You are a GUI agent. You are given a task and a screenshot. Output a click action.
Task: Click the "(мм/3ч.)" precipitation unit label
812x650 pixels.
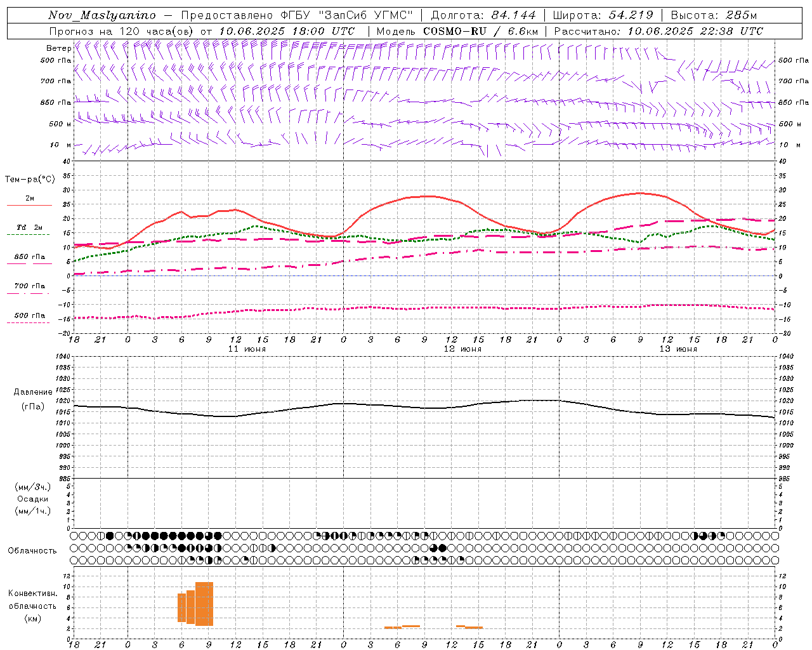click(x=33, y=487)
